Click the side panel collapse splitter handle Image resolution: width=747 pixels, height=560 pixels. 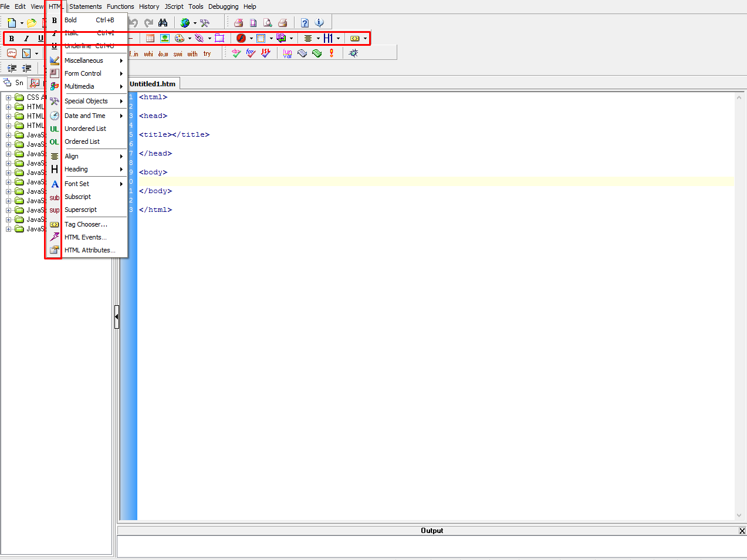pos(117,317)
